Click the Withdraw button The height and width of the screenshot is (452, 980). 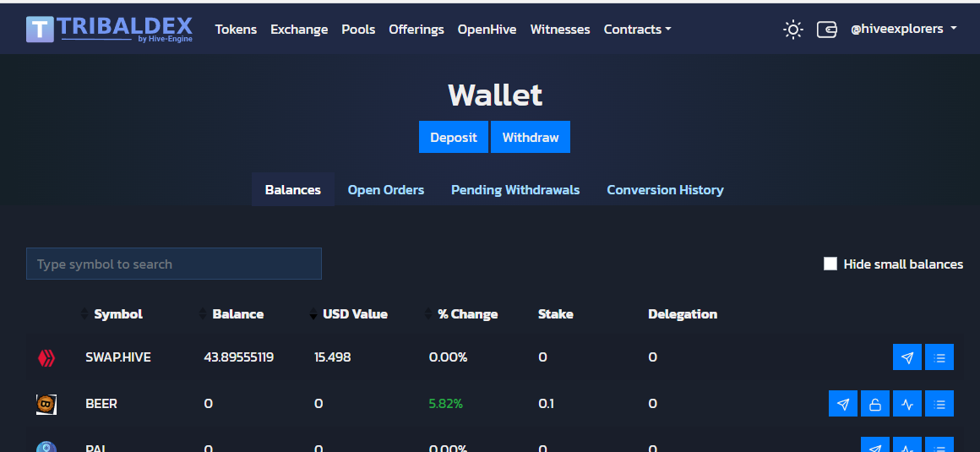click(531, 137)
